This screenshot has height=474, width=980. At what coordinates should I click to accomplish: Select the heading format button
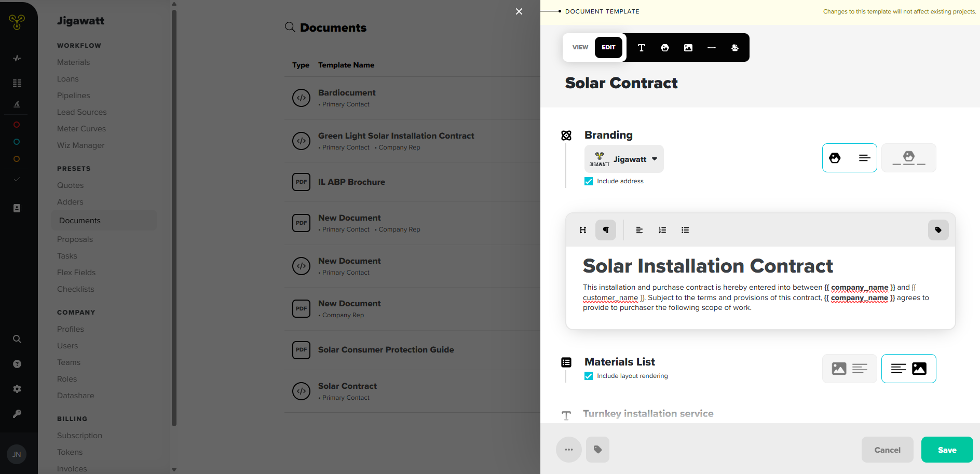[583, 230]
